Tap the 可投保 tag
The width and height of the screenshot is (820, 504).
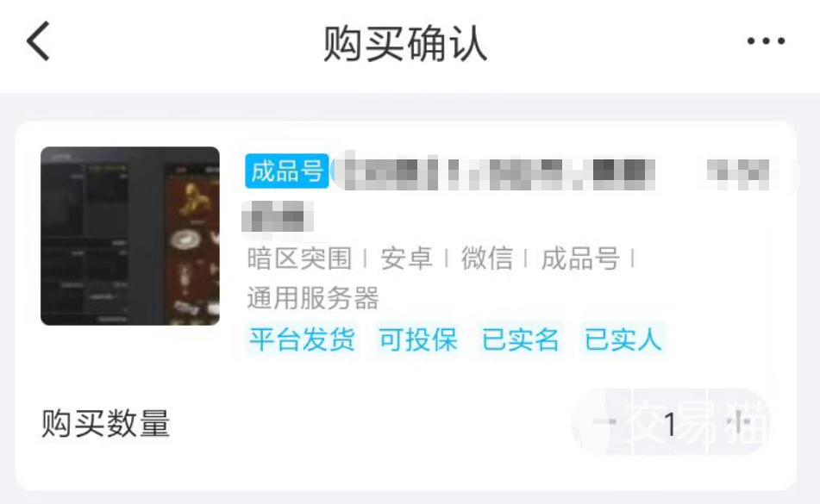418,339
